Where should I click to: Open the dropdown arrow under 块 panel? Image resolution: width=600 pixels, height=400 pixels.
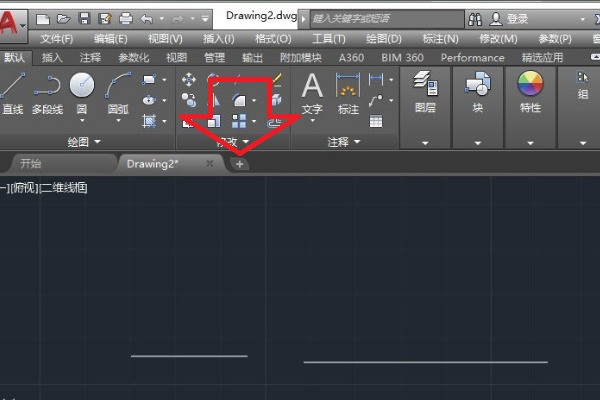pos(477,143)
